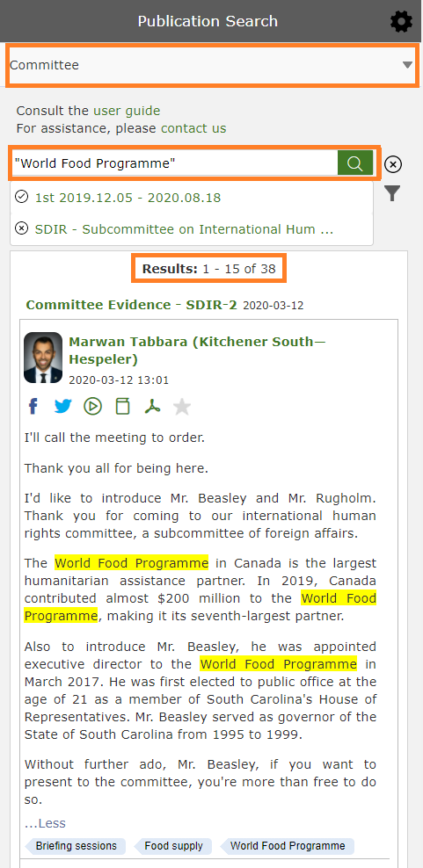Click the 2020-03-12 date next to SDIR-2
423x868 pixels.
(273, 306)
